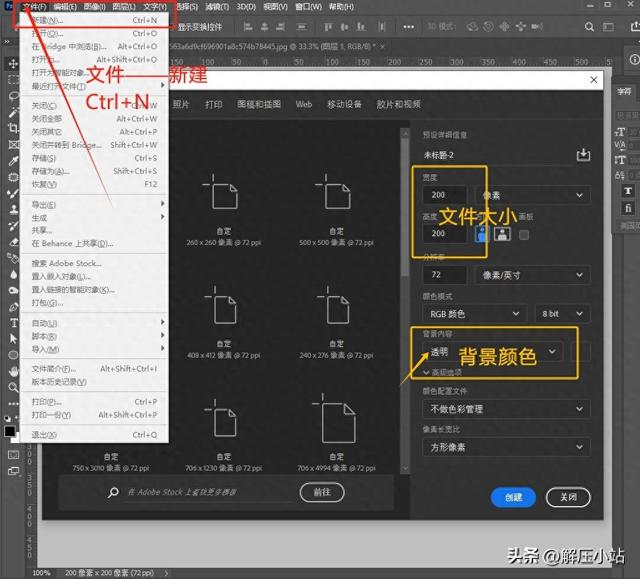Tick the 画板 artboard checkbox

pyautogui.click(x=524, y=235)
